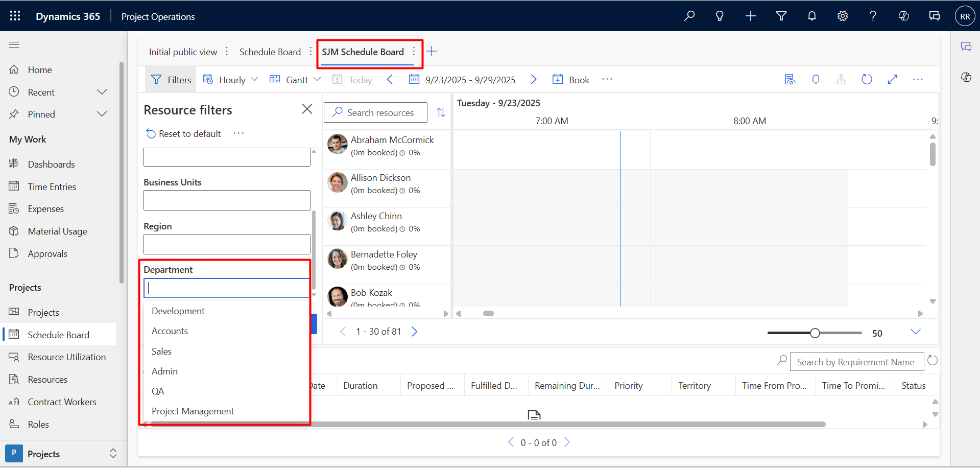Click the refresh board icon in toolbar
This screenshot has width=980, height=468.
[x=867, y=80]
